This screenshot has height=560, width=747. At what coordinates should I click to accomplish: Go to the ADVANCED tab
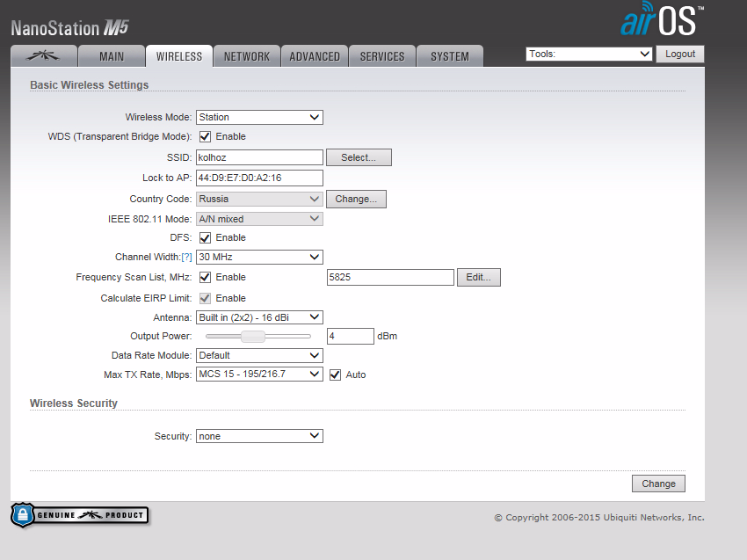point(315,56)
